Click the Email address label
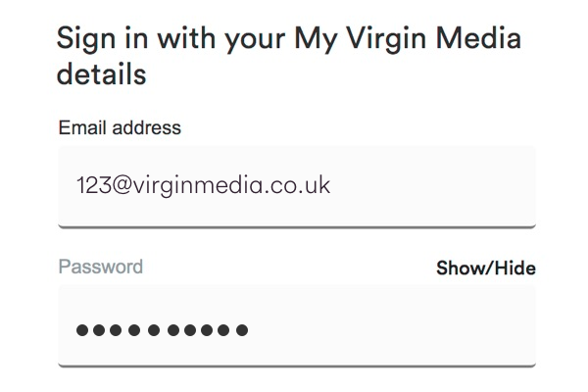This screenshot has width=588, height=392. 120,127
